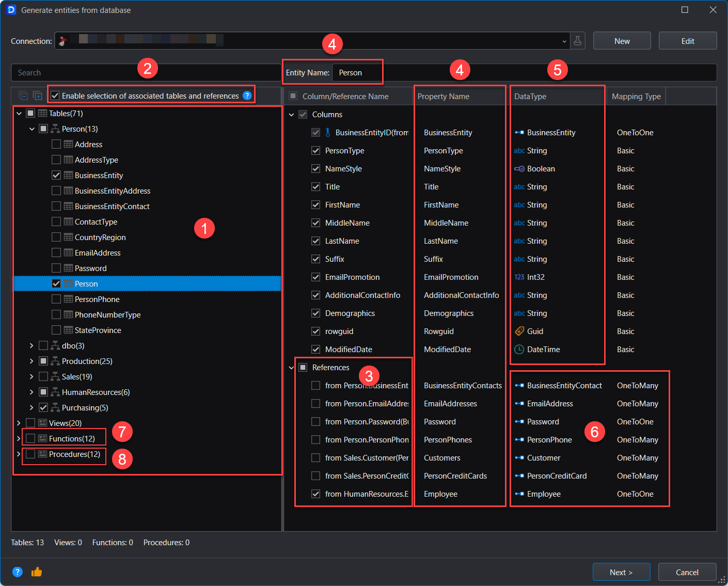This screenshot has width=728, height=586.
Task: Click the Production schema icon
Action: [x=55, y=361]
